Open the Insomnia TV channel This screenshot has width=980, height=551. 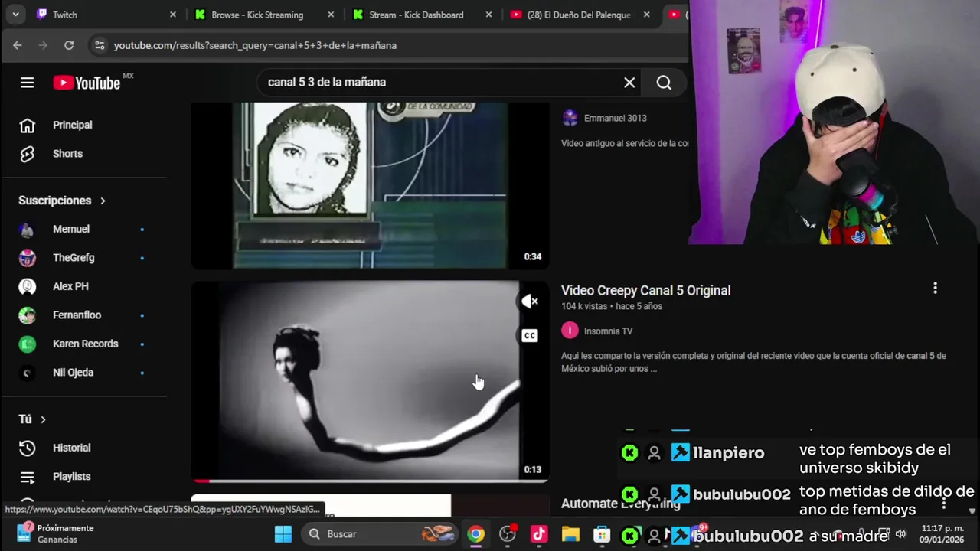pyautogui.click(x=608, y=331)
